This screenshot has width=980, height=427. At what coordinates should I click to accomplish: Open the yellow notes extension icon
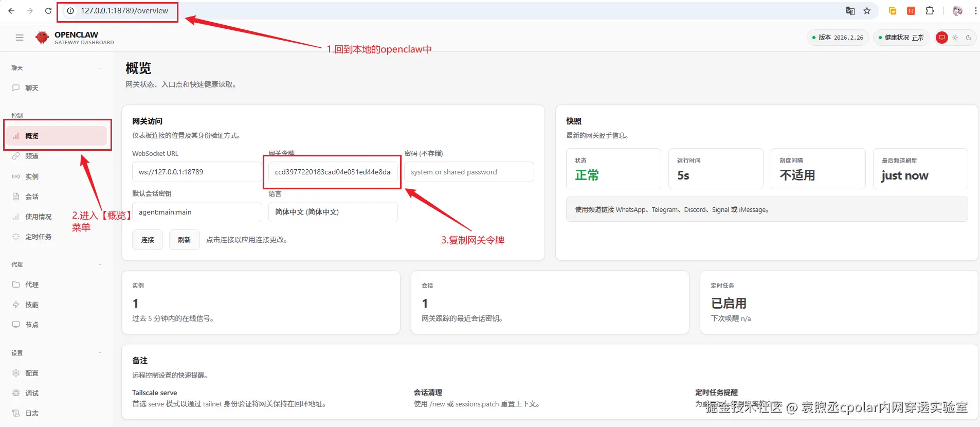click(x=893, y=11)
